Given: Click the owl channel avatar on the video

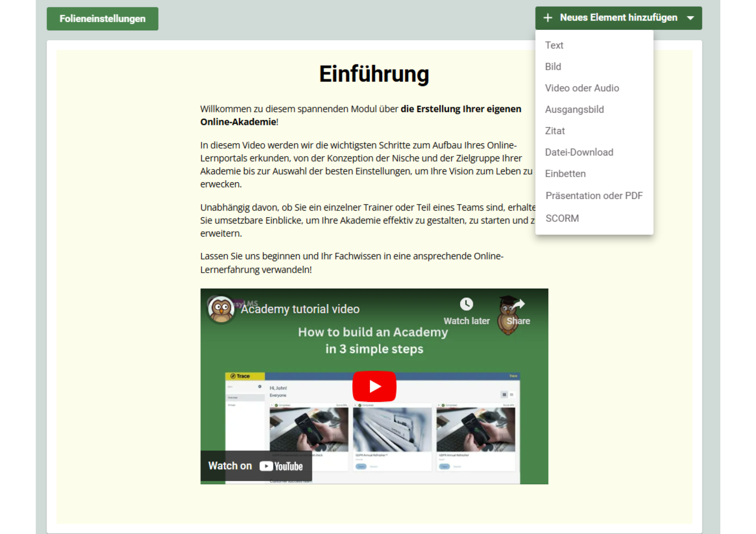Looking at the screenshot, I should 221,308.
